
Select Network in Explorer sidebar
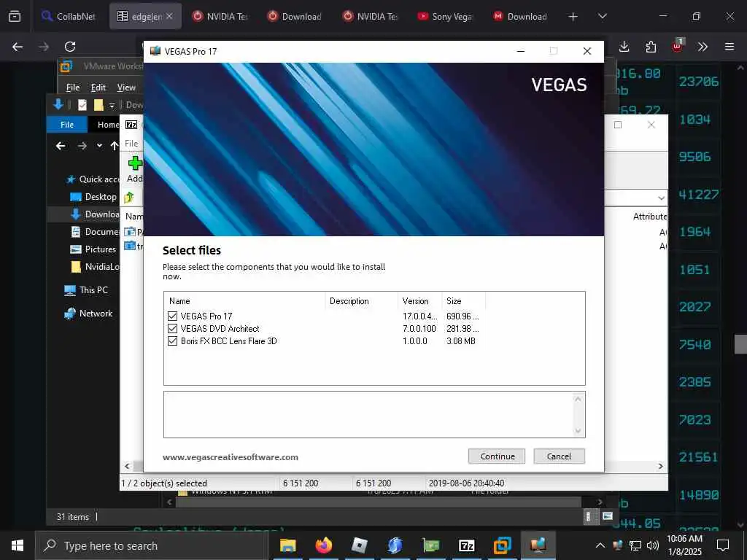pyautogui.click(x=88, y=314)
